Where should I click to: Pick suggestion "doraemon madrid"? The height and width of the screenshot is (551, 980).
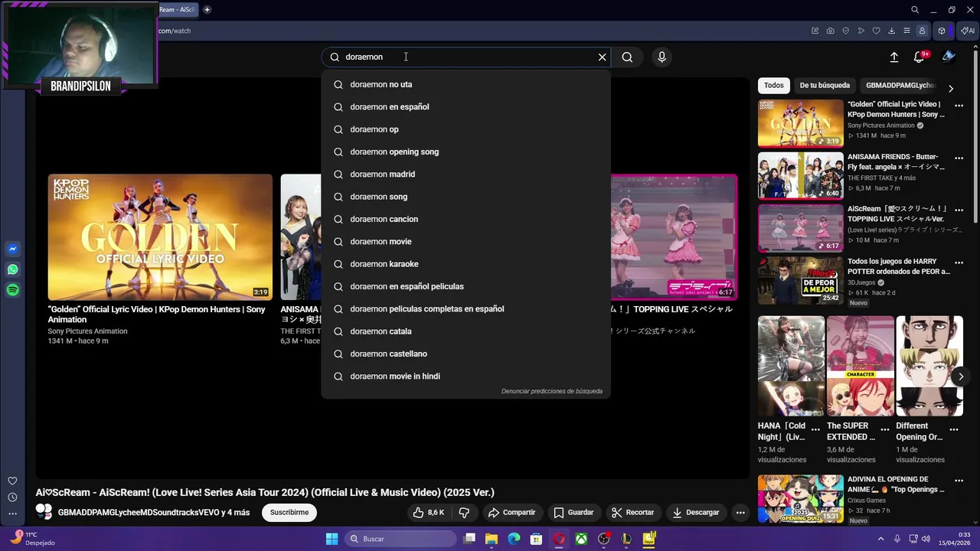pos(465,174)
